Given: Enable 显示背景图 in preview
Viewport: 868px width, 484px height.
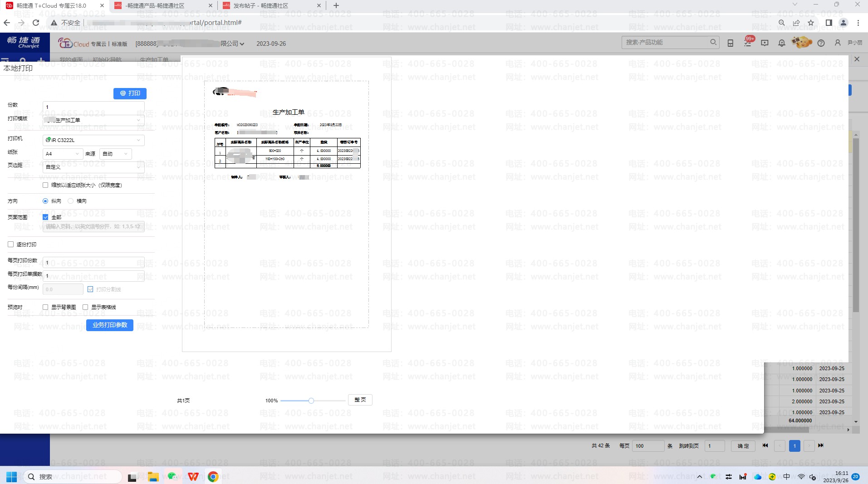Looking at the screenshot, I should (45, 307).
